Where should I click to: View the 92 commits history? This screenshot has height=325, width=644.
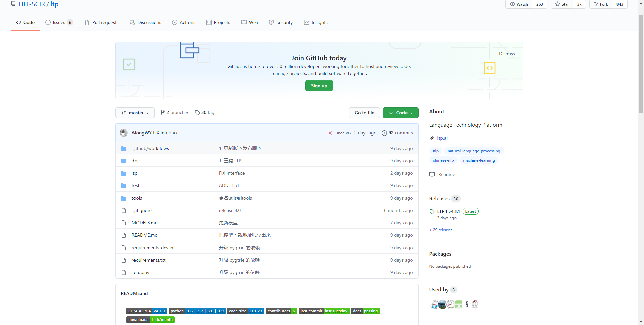pos(397,133)
